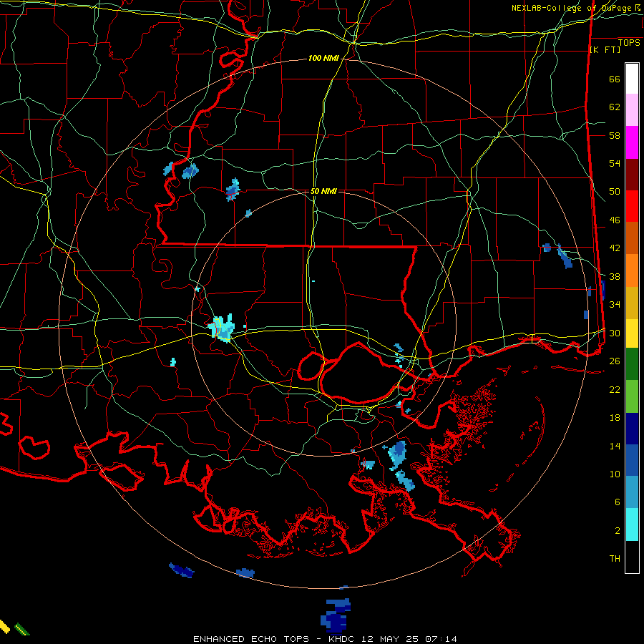This screenshot has height=644, width=644.
Task: Select the "12 MAY 25 07:14" timestamp
Action: 409,639
